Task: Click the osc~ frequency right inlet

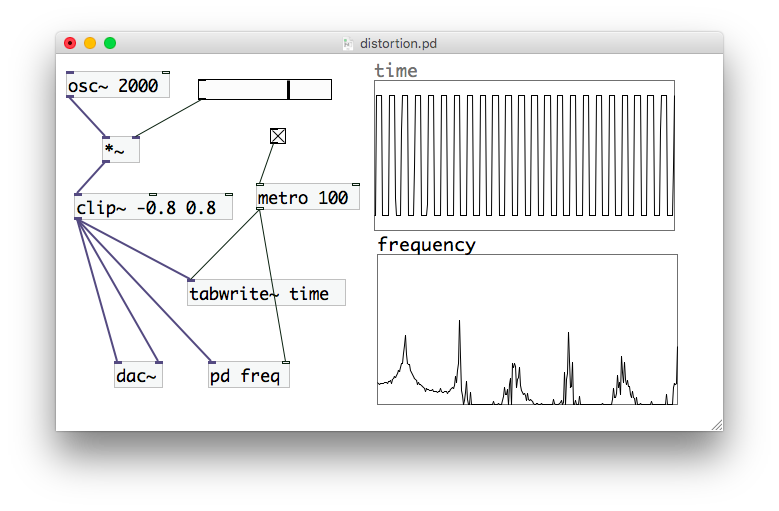Action: tap(166, 73)
